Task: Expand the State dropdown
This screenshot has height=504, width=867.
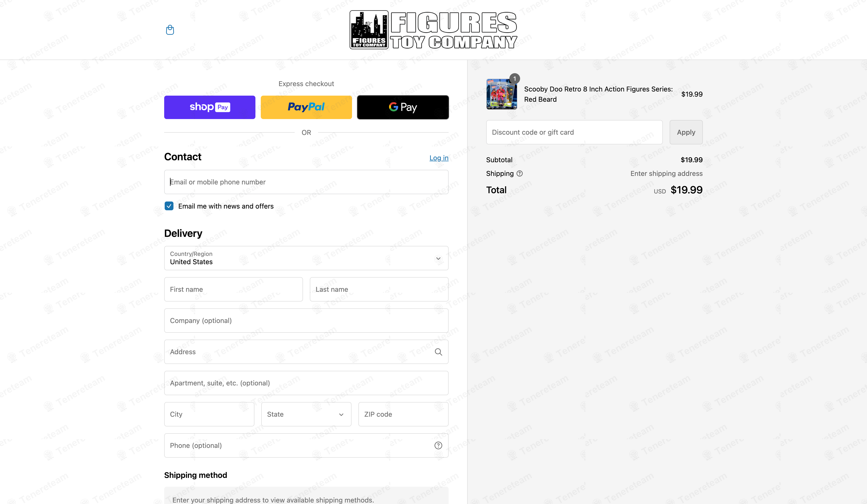Action: coord(306,414)
